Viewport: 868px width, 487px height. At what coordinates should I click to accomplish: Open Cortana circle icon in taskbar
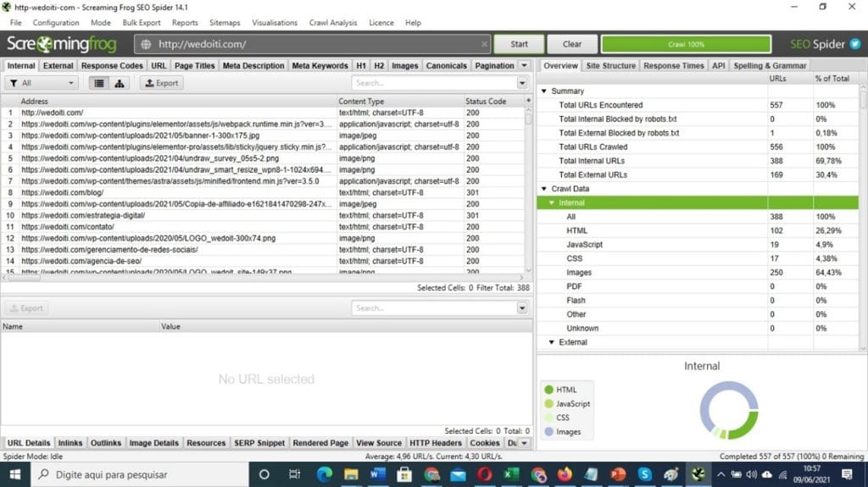pyautogui.click(x=264, y=474)
